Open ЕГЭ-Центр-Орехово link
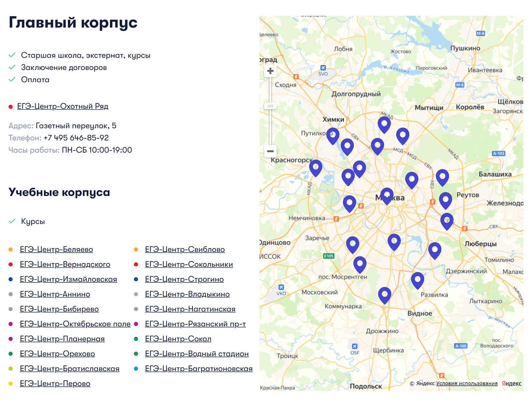 (57, 354)
